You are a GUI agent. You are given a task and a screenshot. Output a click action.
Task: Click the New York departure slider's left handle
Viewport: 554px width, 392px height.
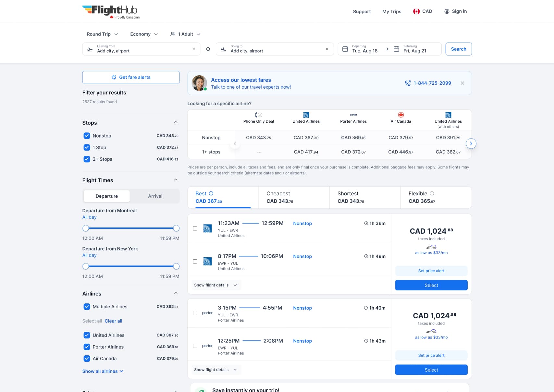[x=86, y=266]
